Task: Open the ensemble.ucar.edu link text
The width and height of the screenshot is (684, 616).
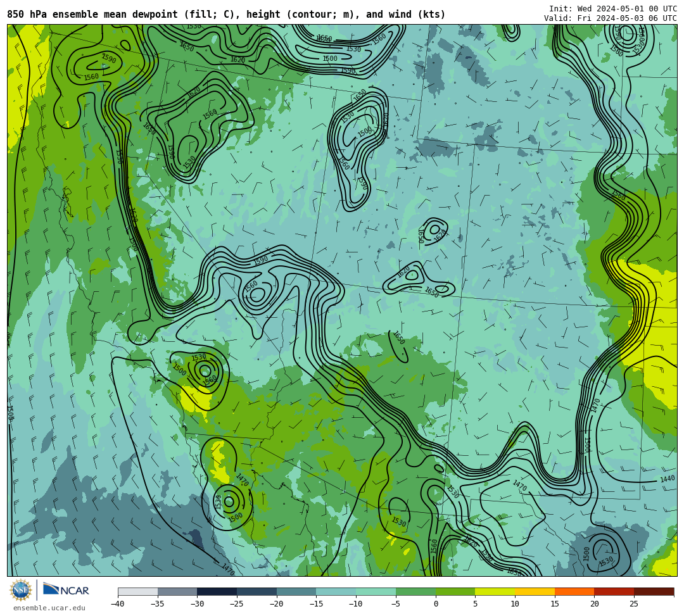Action: [49, 608]
